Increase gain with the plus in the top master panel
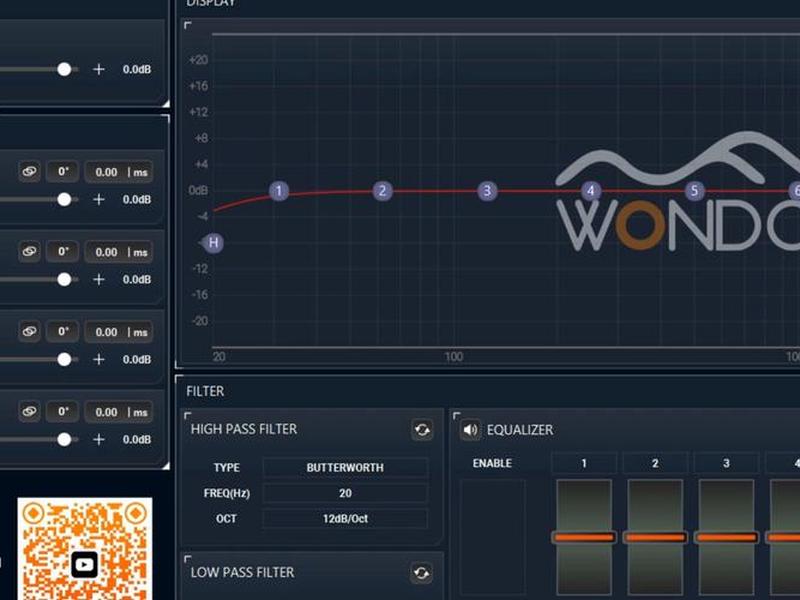The width and height of the screenshot is (800, 600). [x=98, y=69]
